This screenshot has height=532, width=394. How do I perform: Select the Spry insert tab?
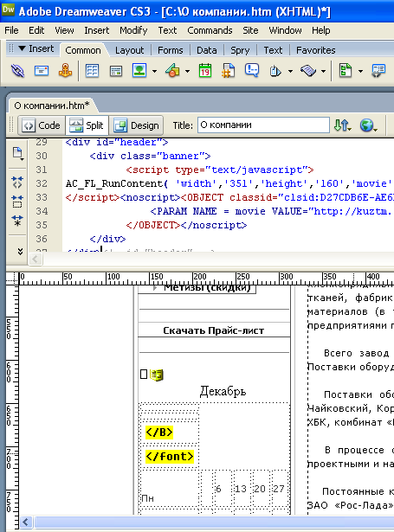tap(240, 50)
